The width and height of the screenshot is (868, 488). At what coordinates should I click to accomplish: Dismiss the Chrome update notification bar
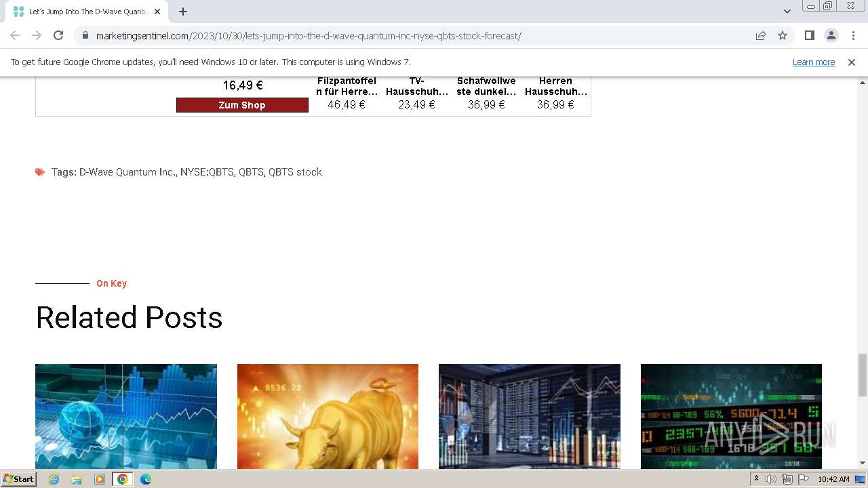pyautogui.click(x=852, y=62)
